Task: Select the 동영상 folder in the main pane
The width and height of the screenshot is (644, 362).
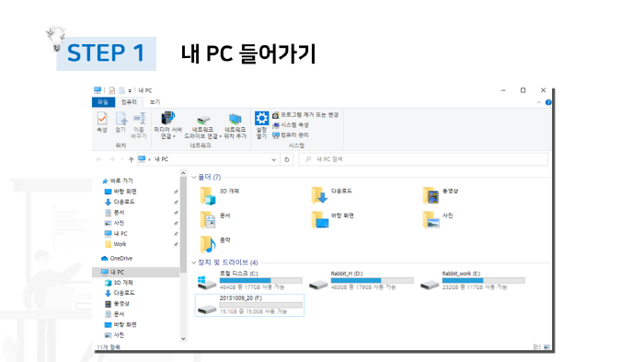Action: pos(441,195)
